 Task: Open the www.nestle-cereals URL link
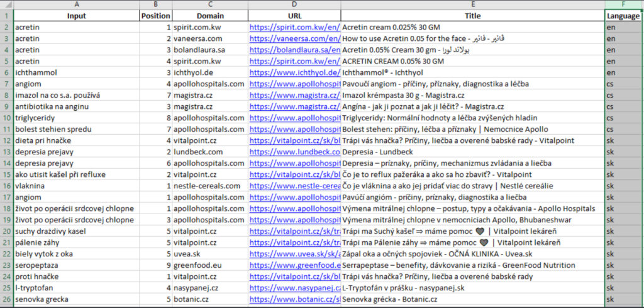294,186
